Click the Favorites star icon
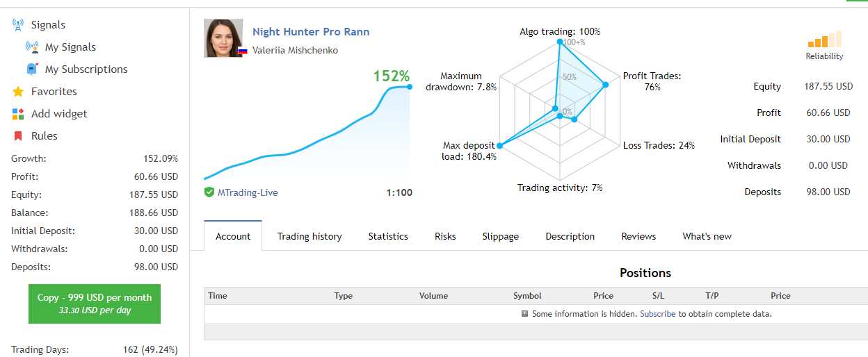 [x=18, y=92]
